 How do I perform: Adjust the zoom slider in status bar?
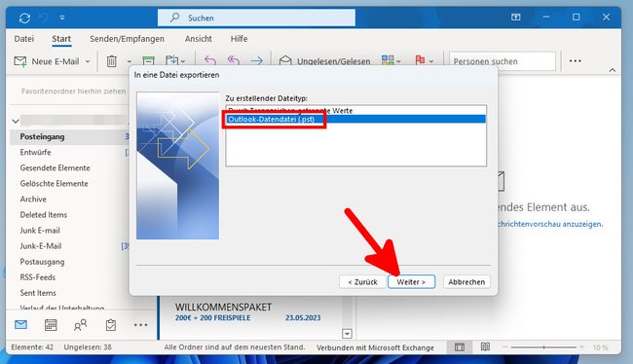[543, 347]
